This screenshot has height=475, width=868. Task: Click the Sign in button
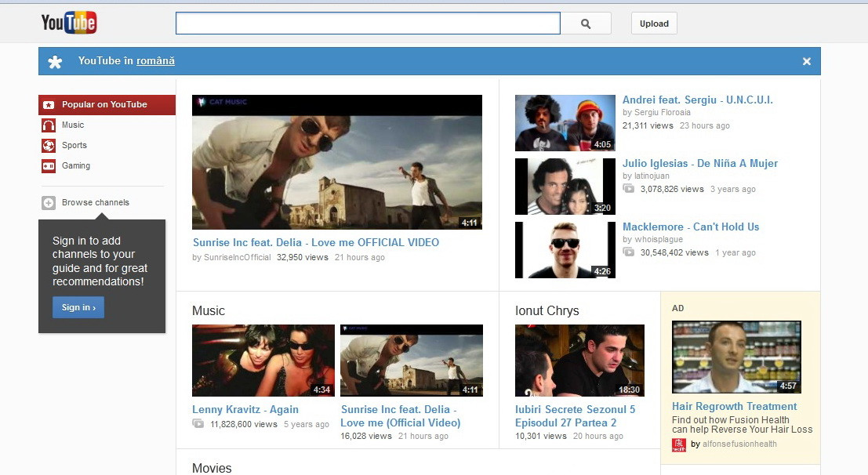[78, 307]
